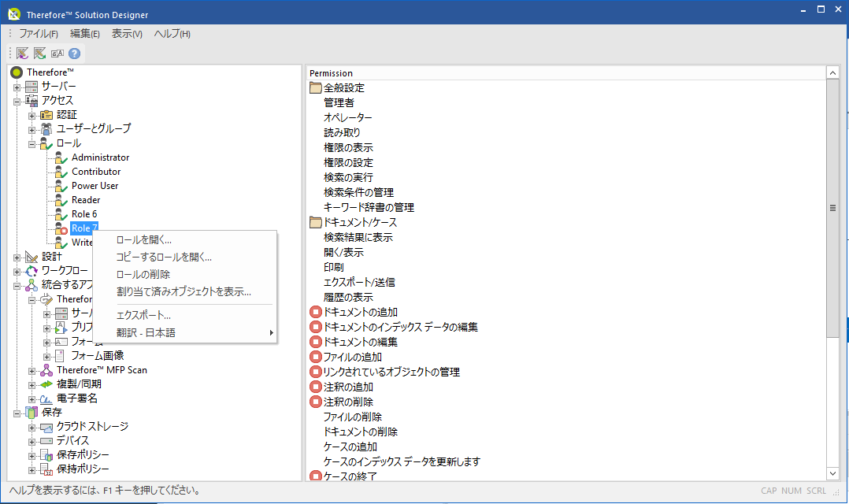Viewport: 849px width, 504px height.
Task: Click the Power User role icon
Action: [61, 186]
